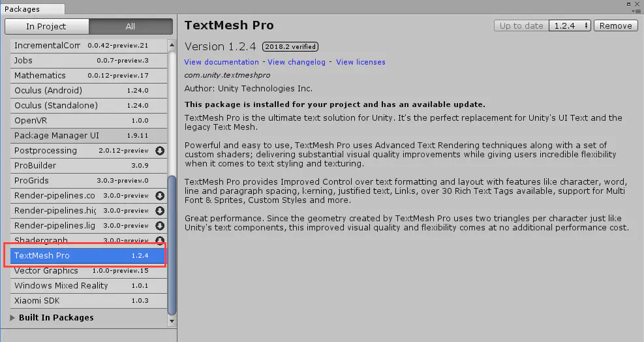Screen dimensions: 644x342
Task: Open the panel options menu icon top-right
Action: coord(636,11)
